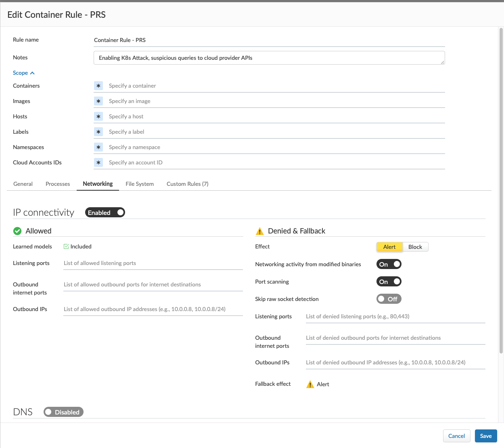The width and height of the screenshot is (504, 448).
Task: Uncheck Learned models Included checkbox
Action: pos(66,246)
